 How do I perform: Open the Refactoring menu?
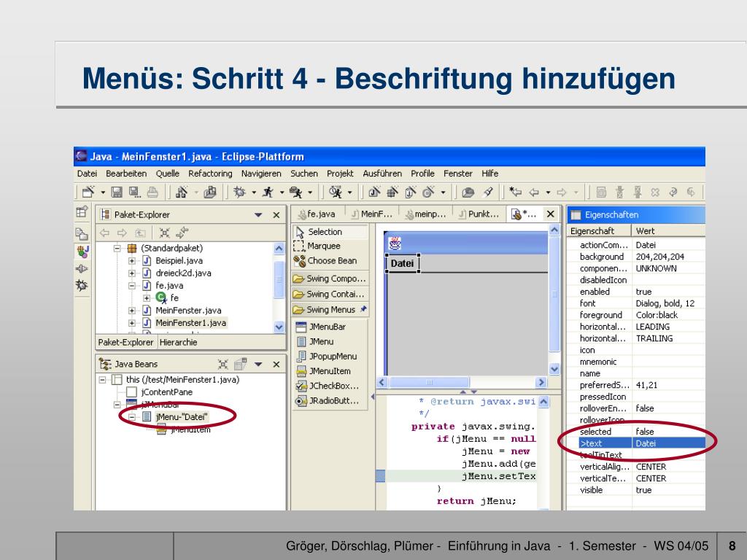click(210, 174)
